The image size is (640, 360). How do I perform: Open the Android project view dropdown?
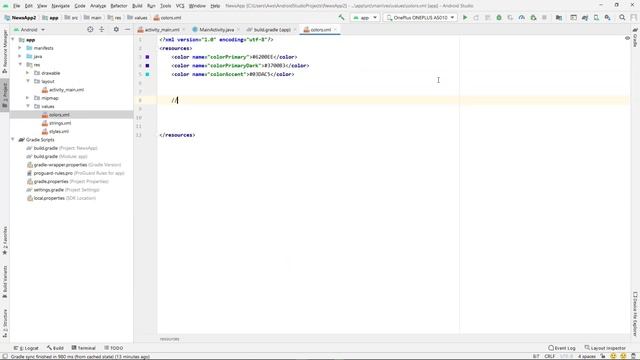pos(29,30)
